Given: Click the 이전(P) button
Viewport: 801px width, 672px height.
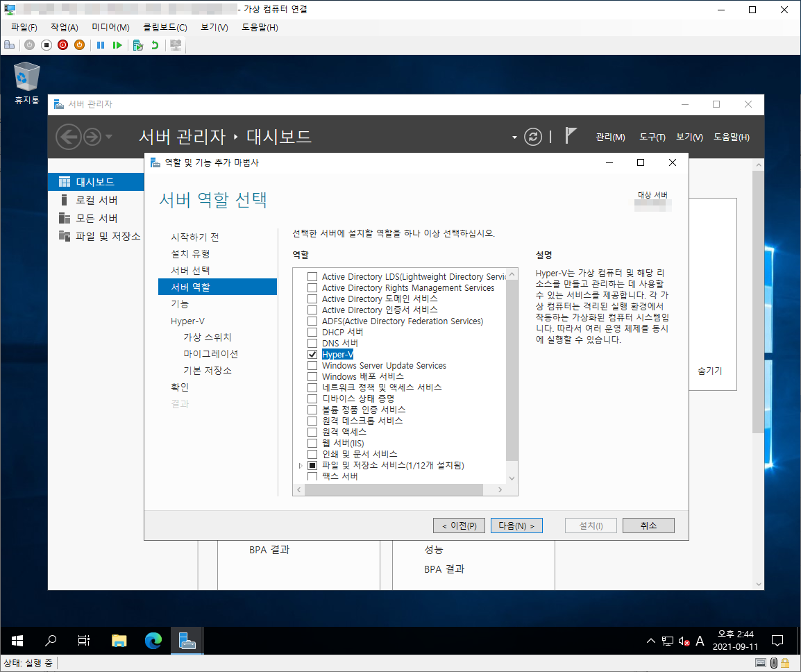Looking at the screenshot, I should tap(459, 526).
